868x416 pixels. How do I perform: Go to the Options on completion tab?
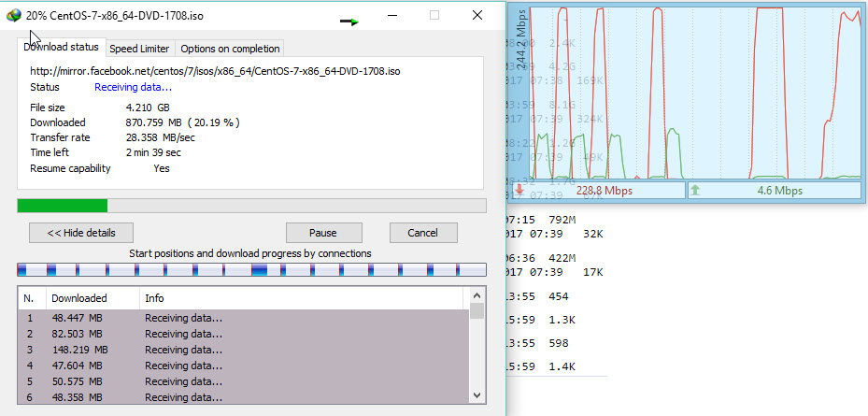[229, 49]
